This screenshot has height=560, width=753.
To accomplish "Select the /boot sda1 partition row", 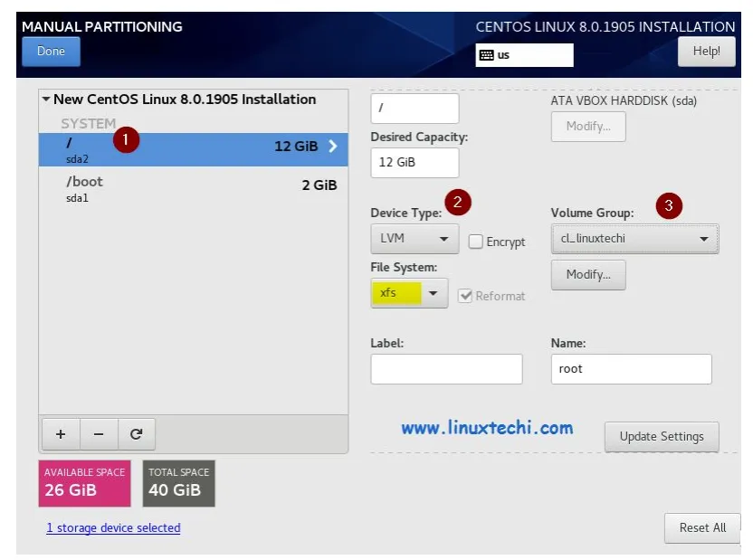I will pyautogui.click(x=193, y=189).
